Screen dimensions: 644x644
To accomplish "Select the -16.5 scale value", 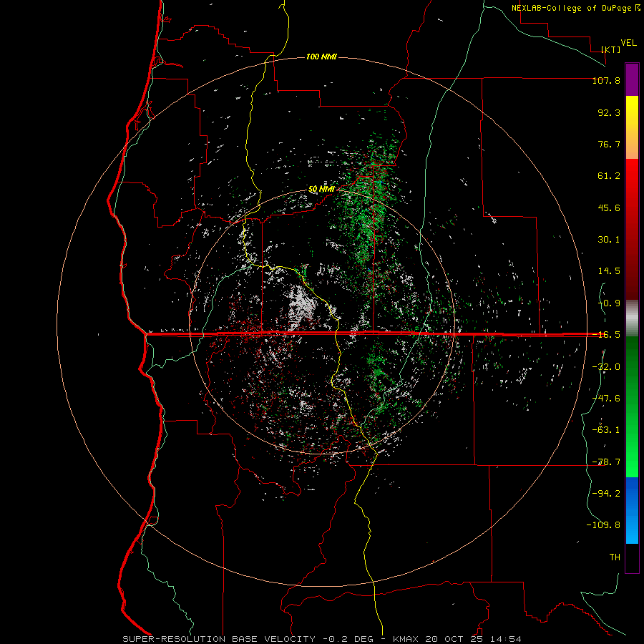I will point(606,335).
